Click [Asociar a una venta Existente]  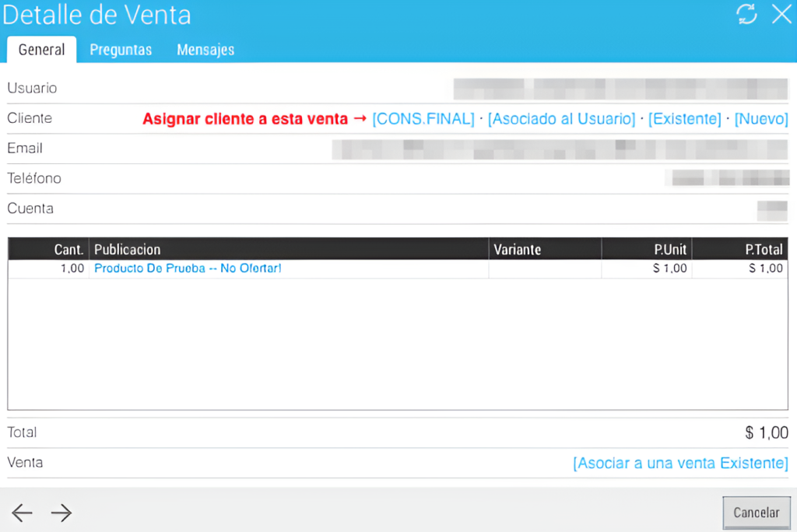tap(680, 463)
